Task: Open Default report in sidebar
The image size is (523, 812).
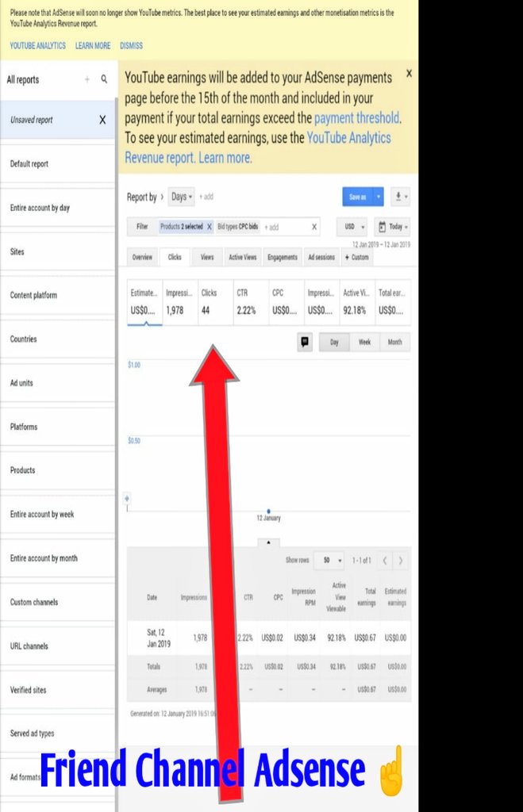Action: pos(57,163)
